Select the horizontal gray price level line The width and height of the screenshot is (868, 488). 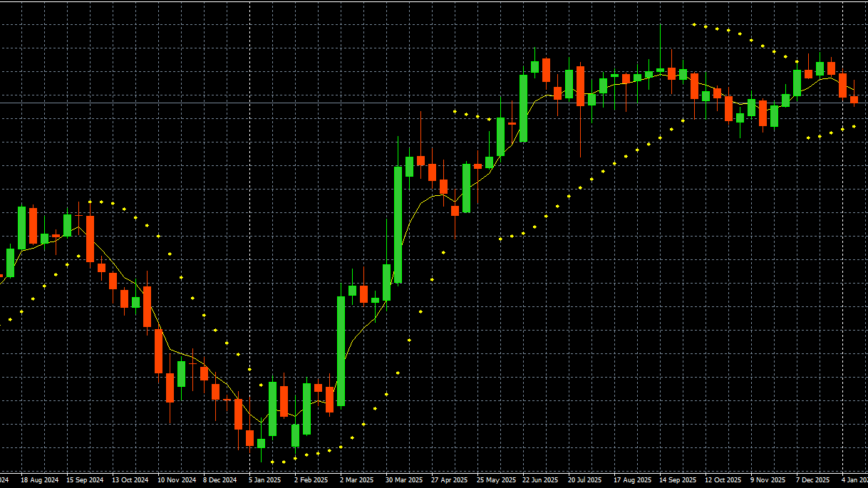(214, 103)
